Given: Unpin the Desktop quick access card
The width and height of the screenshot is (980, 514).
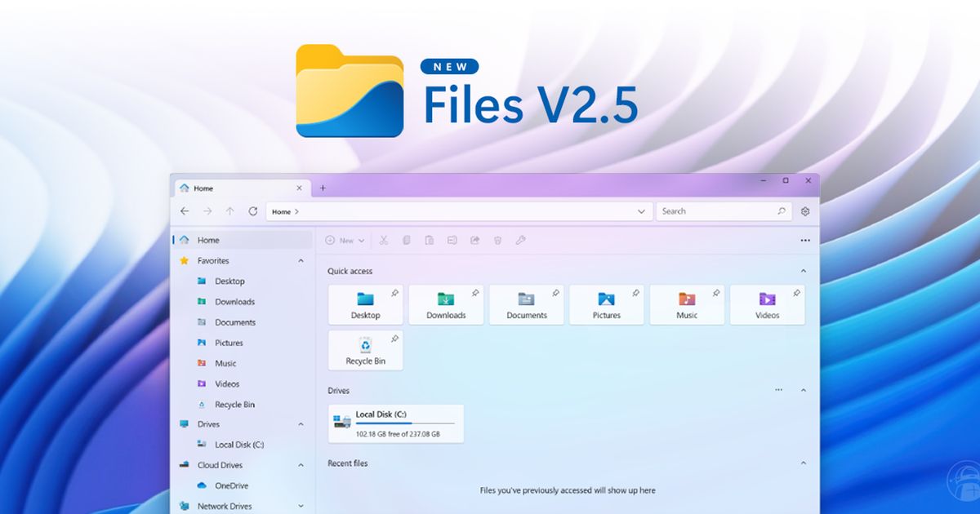Looking at the screenshot, I should click(395, 293).
